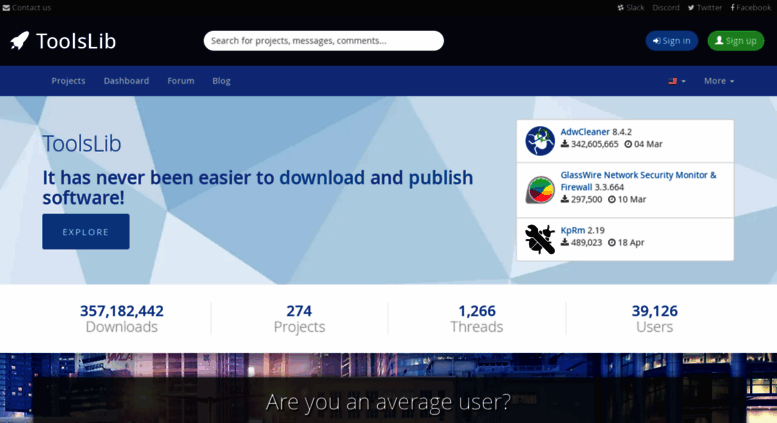Click the 'Are you an average user?' heading
The width and height of the screenshot is (777, 423).
point(388,402)
